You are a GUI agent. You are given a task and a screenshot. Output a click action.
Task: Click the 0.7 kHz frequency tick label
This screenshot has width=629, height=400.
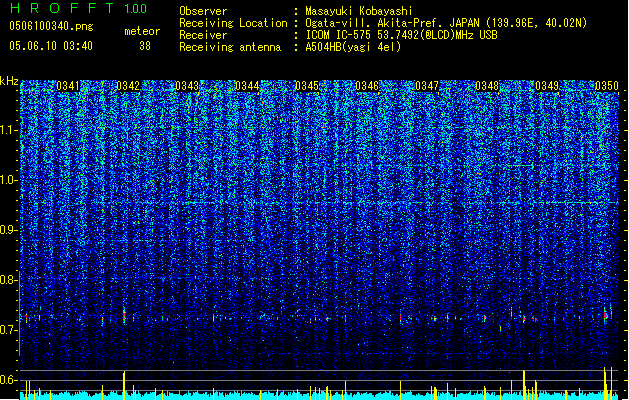(9, 330)
